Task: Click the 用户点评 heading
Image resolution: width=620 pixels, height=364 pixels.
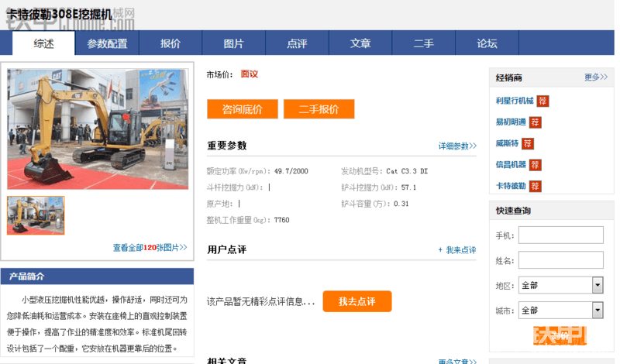Action: coord(226,249)
